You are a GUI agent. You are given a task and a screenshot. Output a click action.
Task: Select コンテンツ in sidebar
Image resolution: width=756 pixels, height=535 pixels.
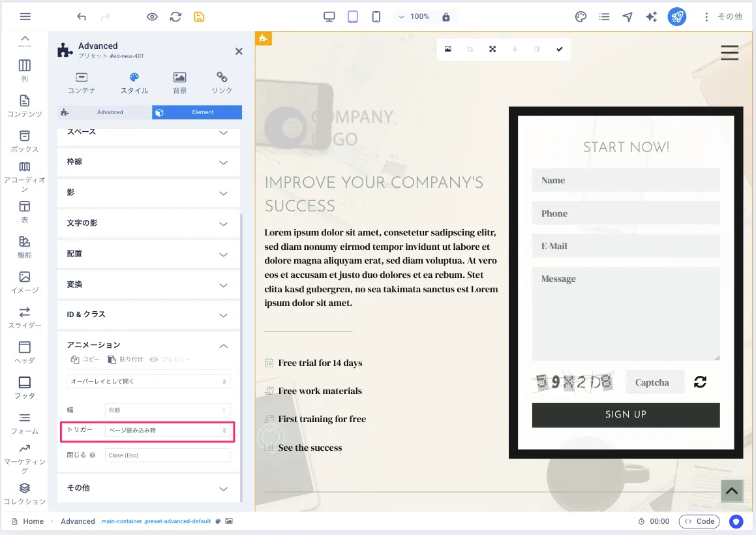tap(25, 106)
